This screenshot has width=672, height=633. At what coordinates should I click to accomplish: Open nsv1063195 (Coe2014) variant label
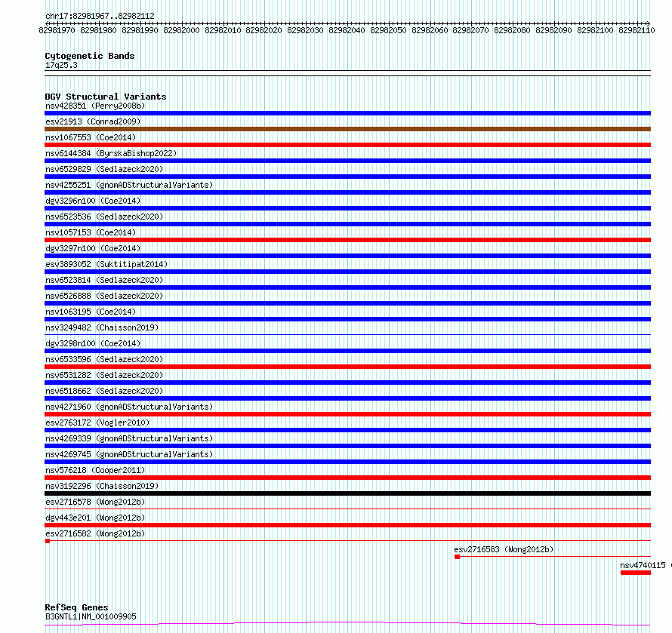[91, 312]
